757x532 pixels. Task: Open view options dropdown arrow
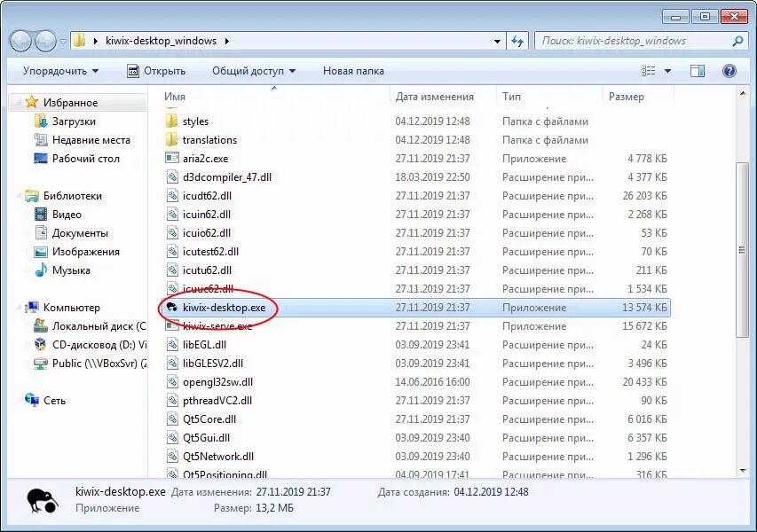click(667, 71)
